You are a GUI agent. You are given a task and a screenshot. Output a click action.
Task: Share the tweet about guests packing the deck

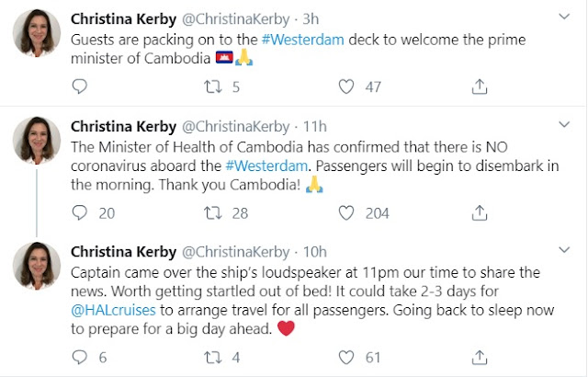479,87
